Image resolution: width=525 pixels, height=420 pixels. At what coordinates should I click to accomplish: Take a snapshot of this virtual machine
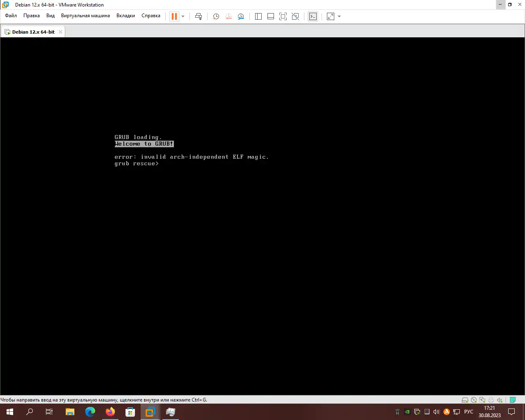pos(216,16)
